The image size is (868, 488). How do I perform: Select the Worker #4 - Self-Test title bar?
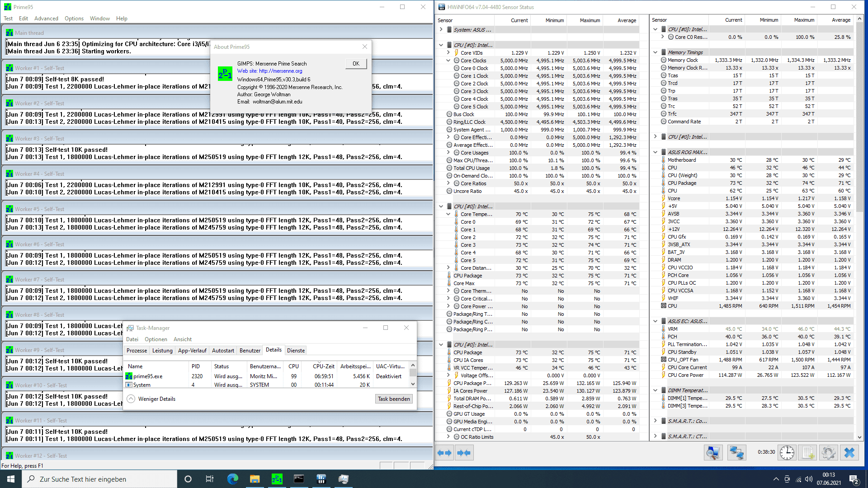coord(217,174)
